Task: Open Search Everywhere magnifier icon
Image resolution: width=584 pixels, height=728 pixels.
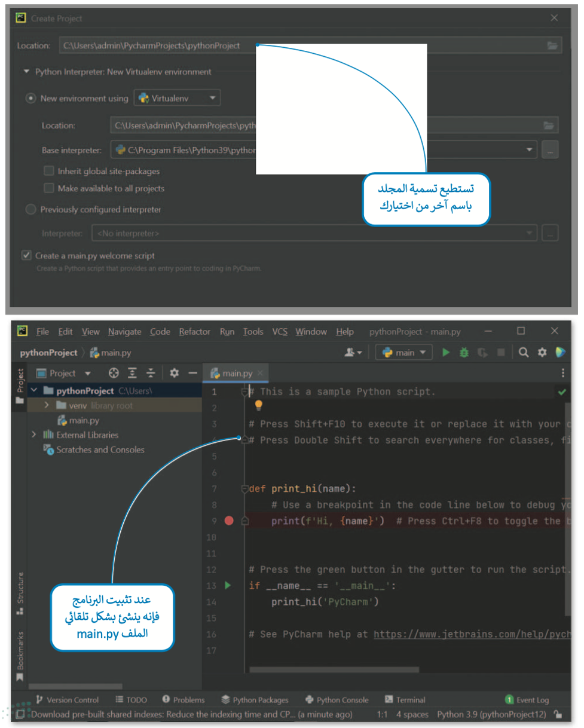Action: tap(524, 353)
